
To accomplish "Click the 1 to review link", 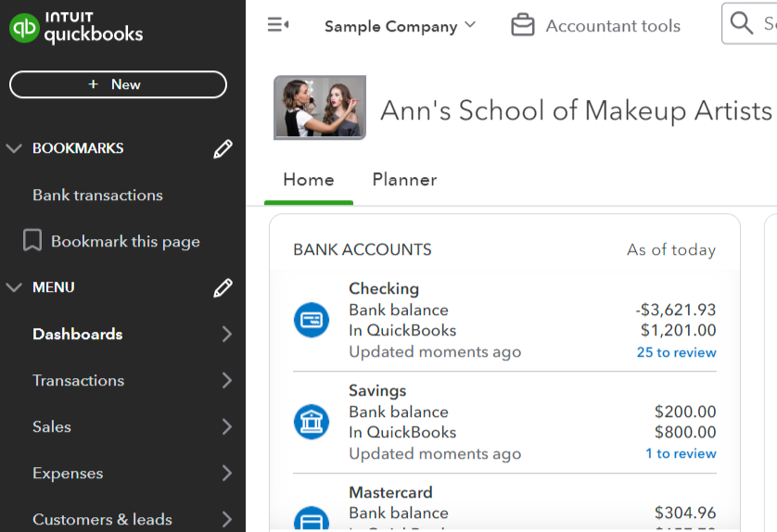I will (x=681, y=453).
